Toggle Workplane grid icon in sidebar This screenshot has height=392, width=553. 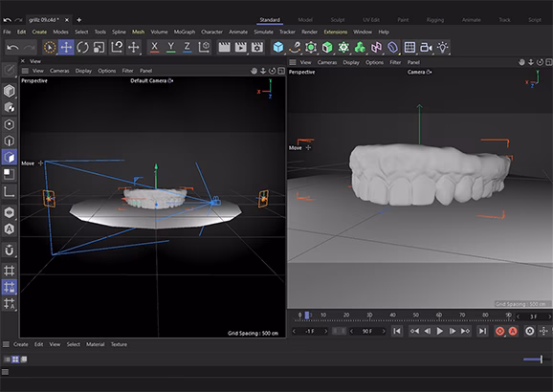click(9, 271)
